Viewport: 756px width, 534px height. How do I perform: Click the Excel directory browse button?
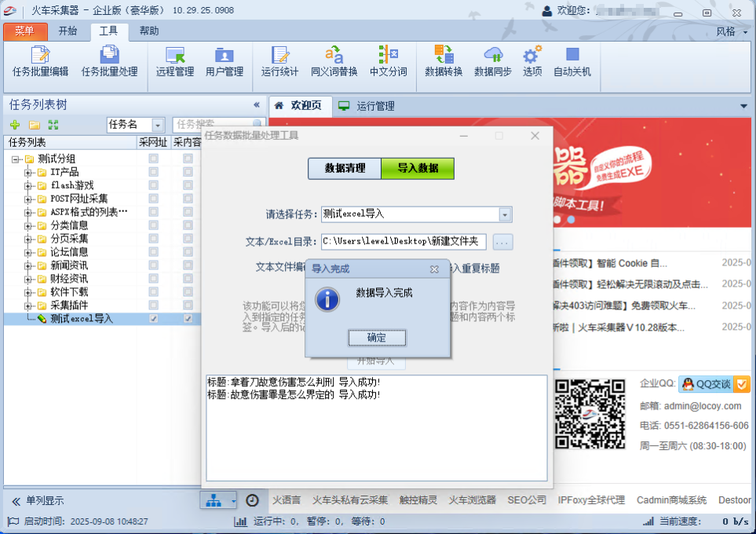click(502, 241)
